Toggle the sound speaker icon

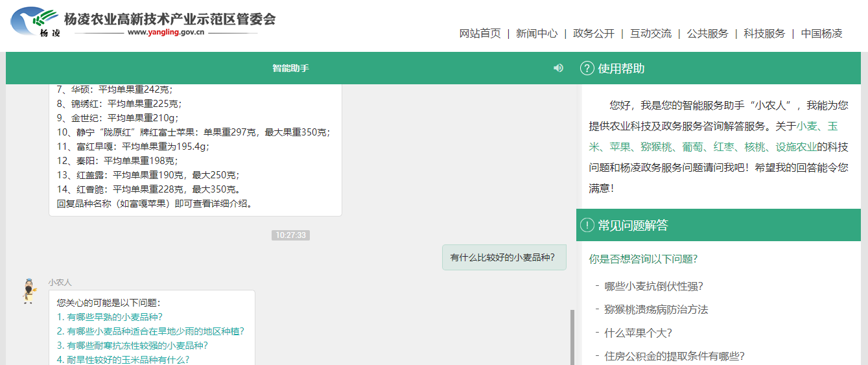[x=558, y=68]
